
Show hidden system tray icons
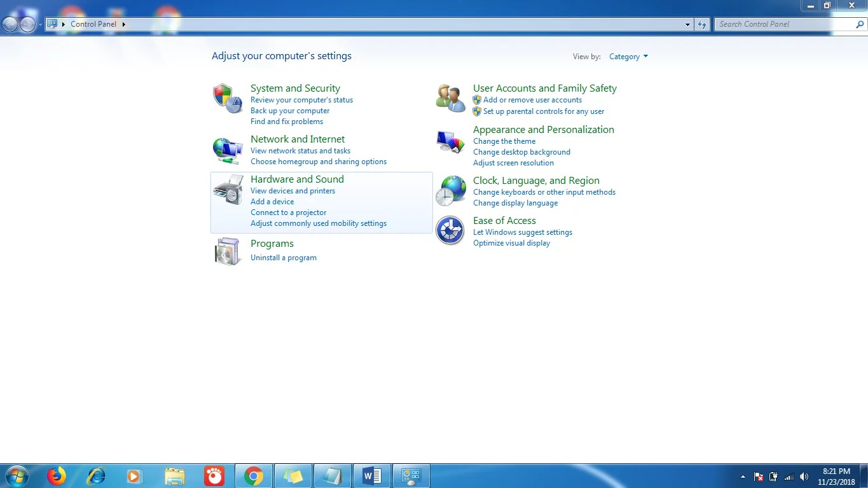click(743, 477)
